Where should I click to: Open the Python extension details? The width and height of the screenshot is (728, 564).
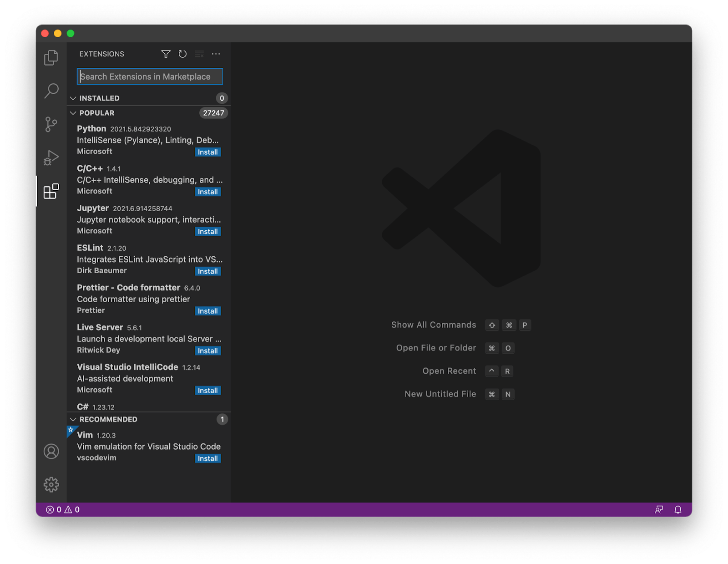point(149,140)
